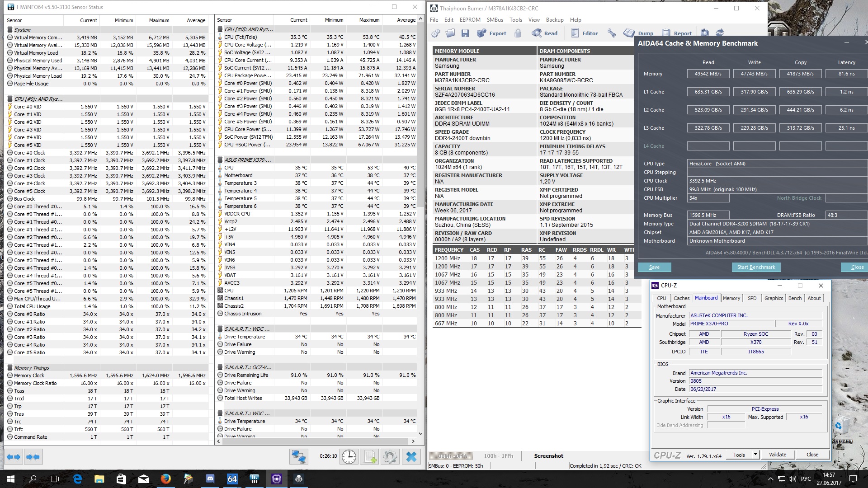Click the Validate button in CPU-Z
Viewport: 868px width, 488px height.
[x=777, y=455]
